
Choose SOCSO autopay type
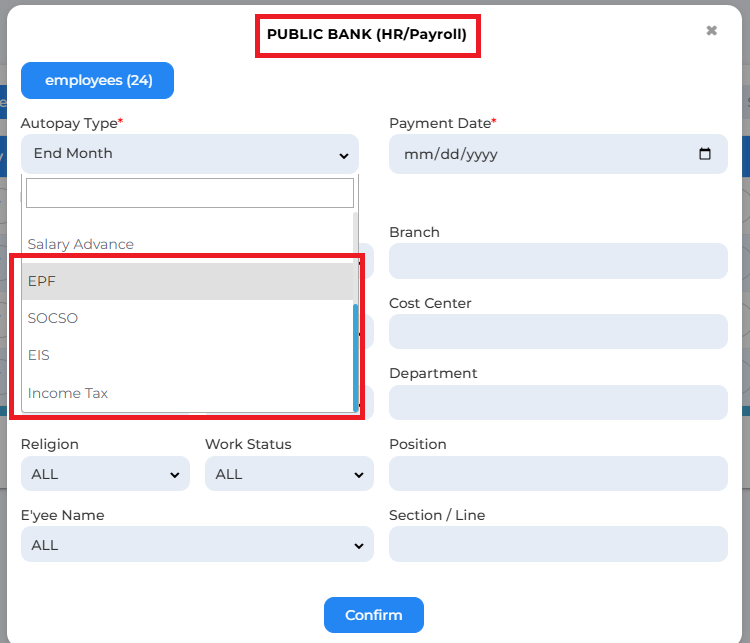click(x=188, y=318)
